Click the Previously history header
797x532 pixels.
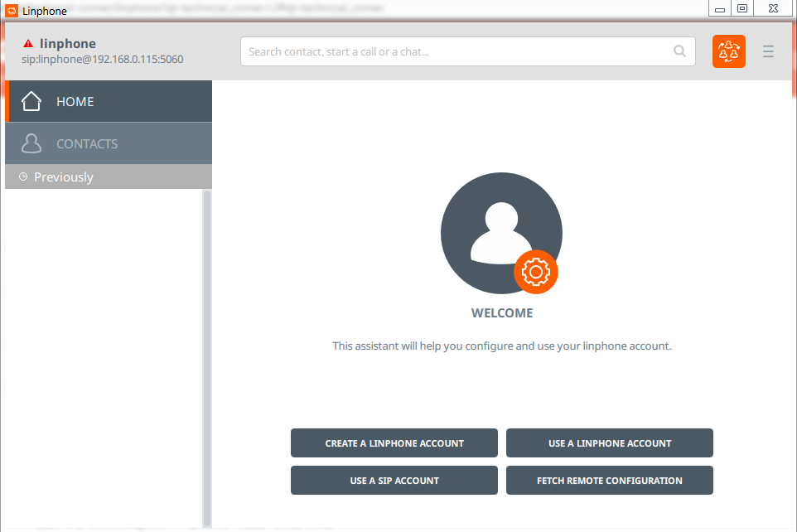[109, 177]
